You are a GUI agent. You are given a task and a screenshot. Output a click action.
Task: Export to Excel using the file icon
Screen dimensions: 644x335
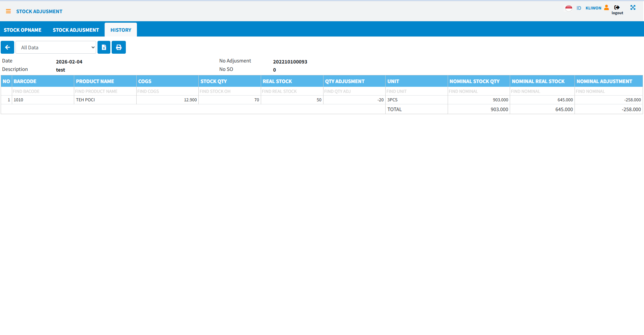point(104,47)
